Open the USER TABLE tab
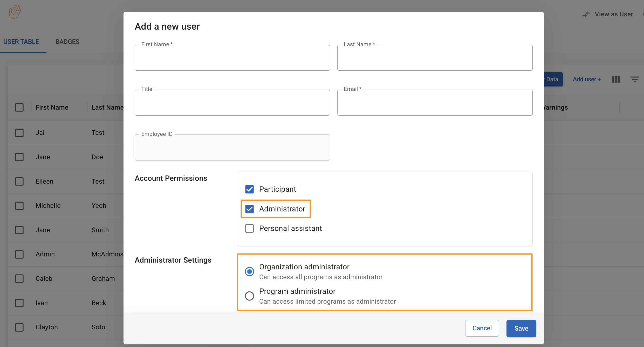The width and height of the screenshot is (644, 347). point(21,42)
